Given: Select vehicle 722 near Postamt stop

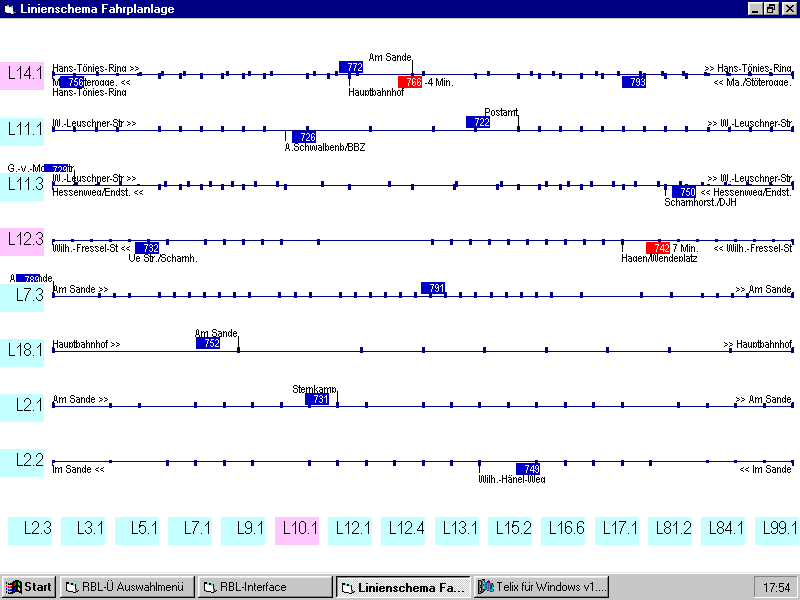Looking at the screenshot, I should coord(478,122).
